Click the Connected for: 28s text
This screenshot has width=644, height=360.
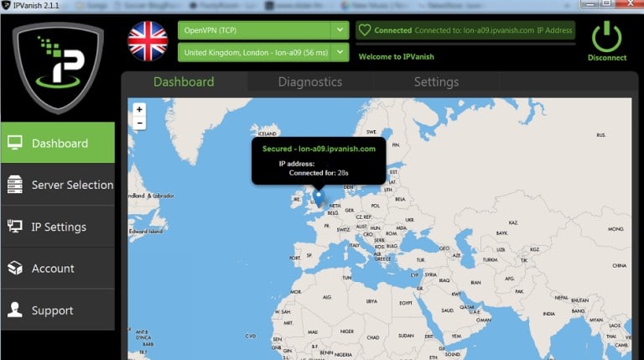[x=319, y=173]
